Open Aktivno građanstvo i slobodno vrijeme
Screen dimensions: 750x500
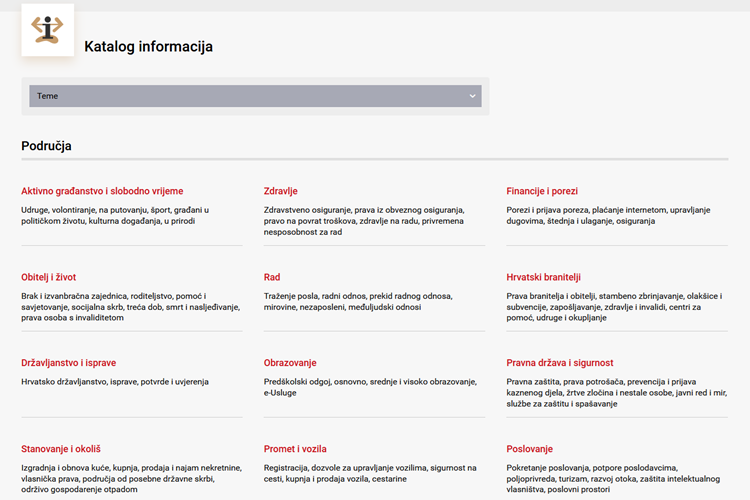[102, 191]
